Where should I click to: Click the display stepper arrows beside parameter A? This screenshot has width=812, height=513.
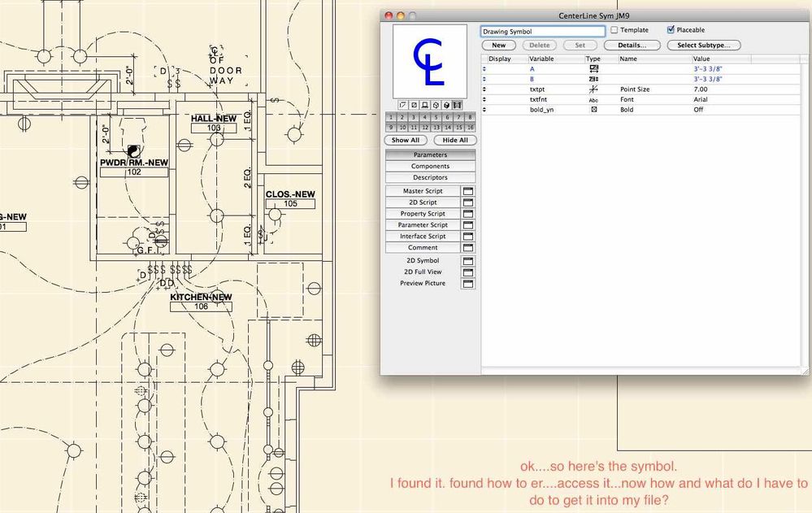[x=484, y=69]
